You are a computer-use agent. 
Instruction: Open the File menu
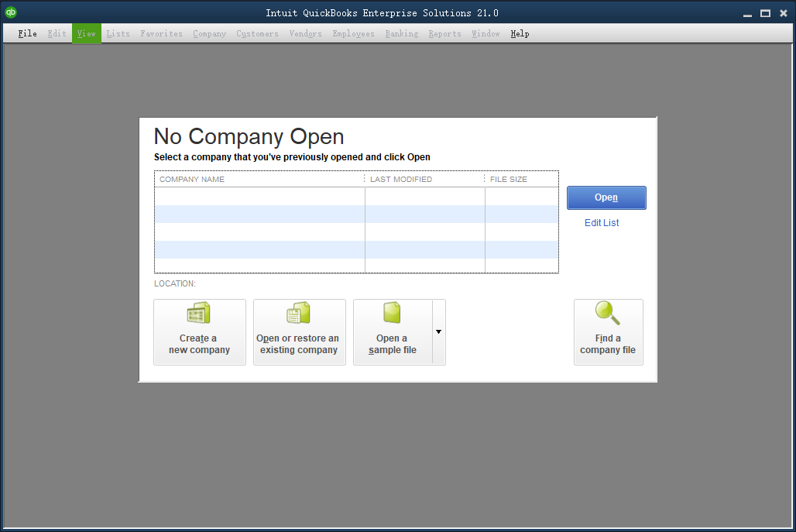27,33
